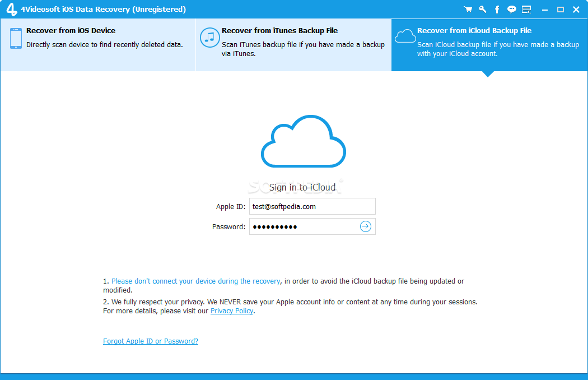The image size is (588, 380).
Task: Select Recover from iCloud Backup File tab
Action: pyautogui.click(x=489, y=45)
